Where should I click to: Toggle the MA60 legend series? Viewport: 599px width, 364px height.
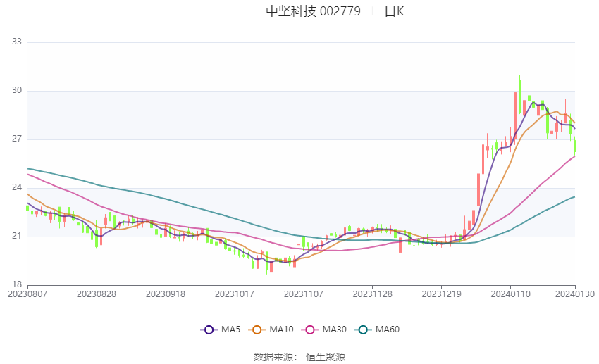click(x=377, y=330)
